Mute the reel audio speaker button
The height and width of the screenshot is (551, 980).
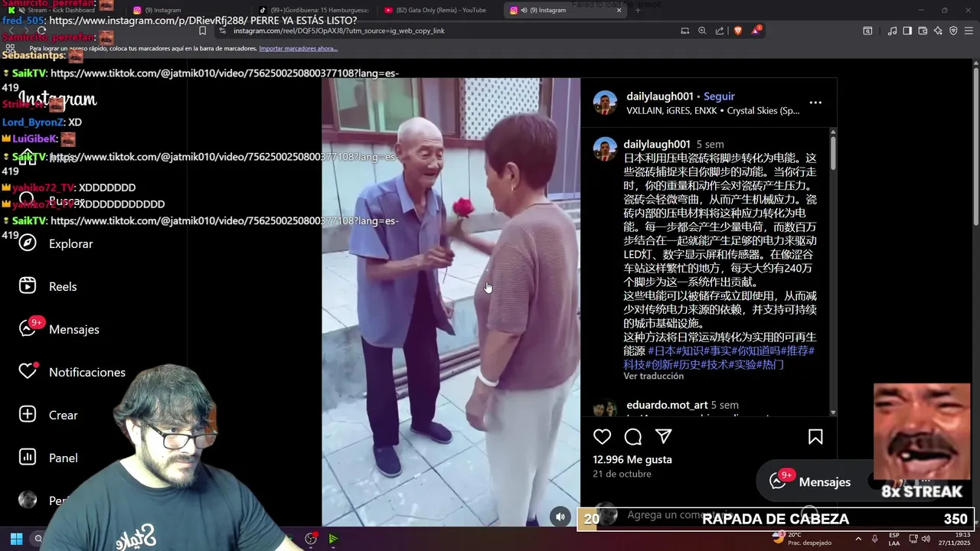[560, 517]
